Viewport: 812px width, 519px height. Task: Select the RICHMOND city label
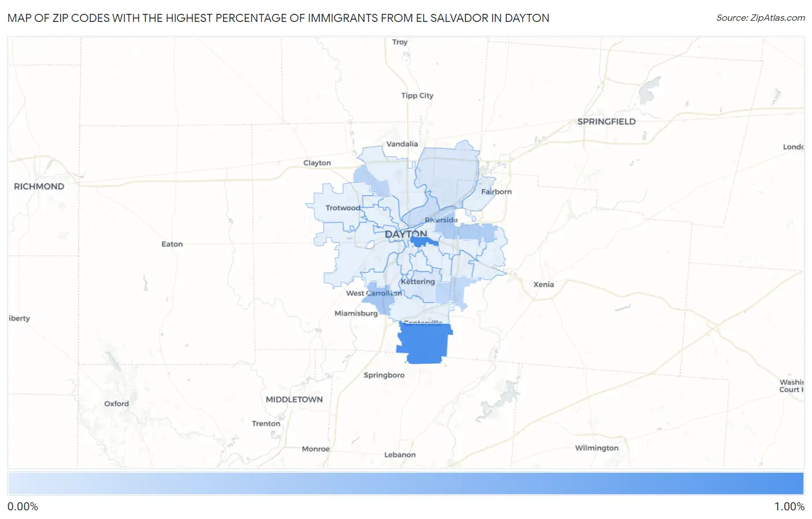click(x=39, y=186)
